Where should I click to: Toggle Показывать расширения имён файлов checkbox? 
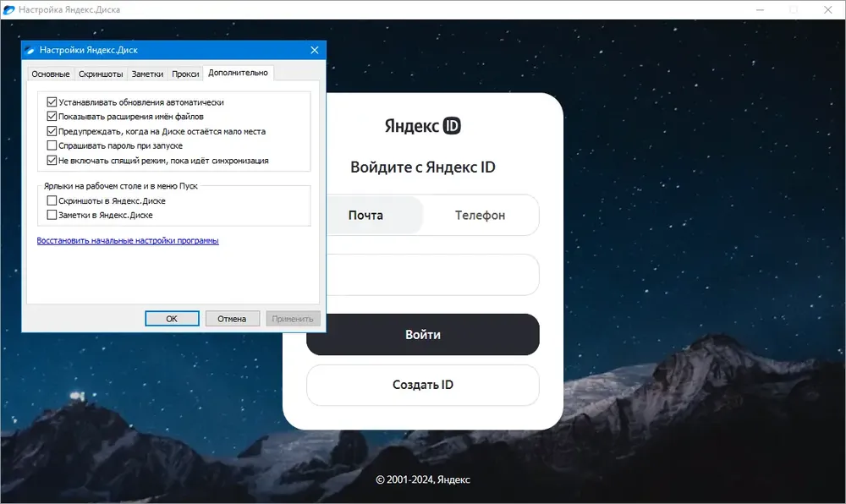(x=52, y=117)
